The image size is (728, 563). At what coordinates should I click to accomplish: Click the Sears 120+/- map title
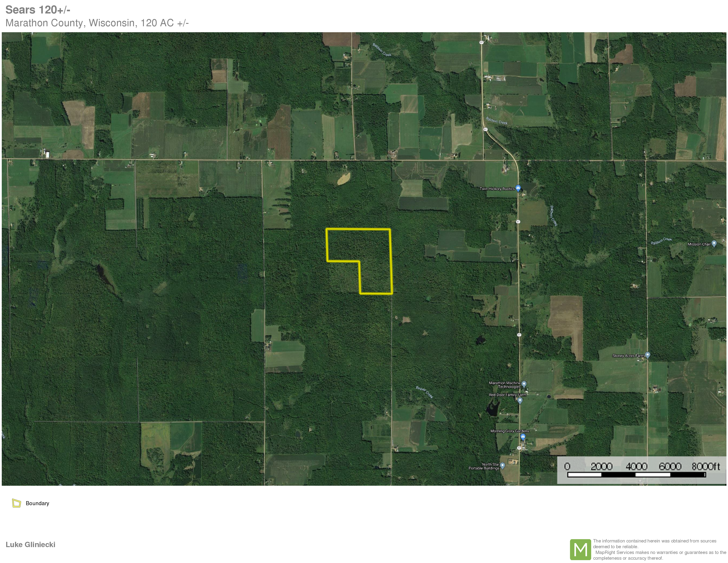coord(38,10)
